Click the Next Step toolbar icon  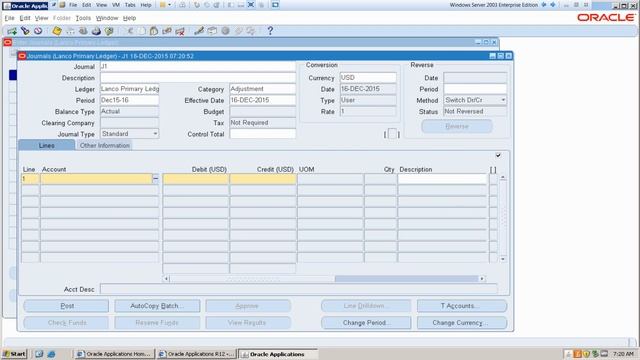point(70,31)
